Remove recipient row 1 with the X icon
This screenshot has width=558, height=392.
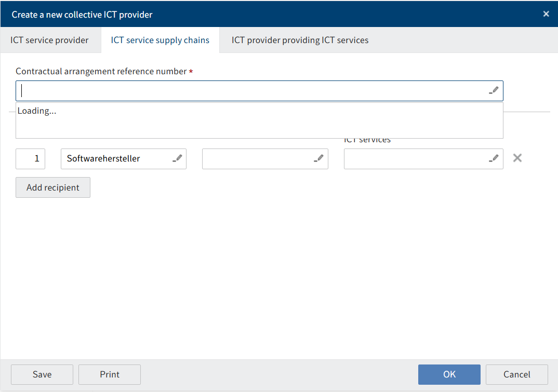(x=517, y=158)
